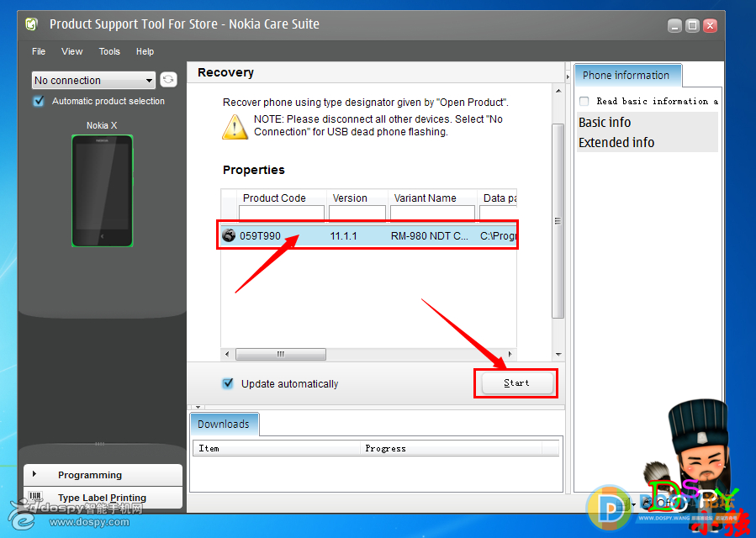The width and height of the screenshot is (756, 538).
Task: Click the Start button
Action: 517,382
